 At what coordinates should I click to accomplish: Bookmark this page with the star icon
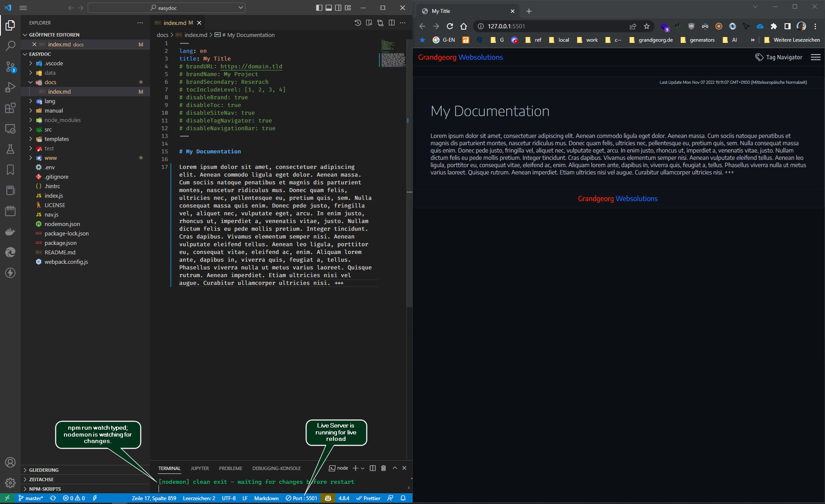click(647, 26)
